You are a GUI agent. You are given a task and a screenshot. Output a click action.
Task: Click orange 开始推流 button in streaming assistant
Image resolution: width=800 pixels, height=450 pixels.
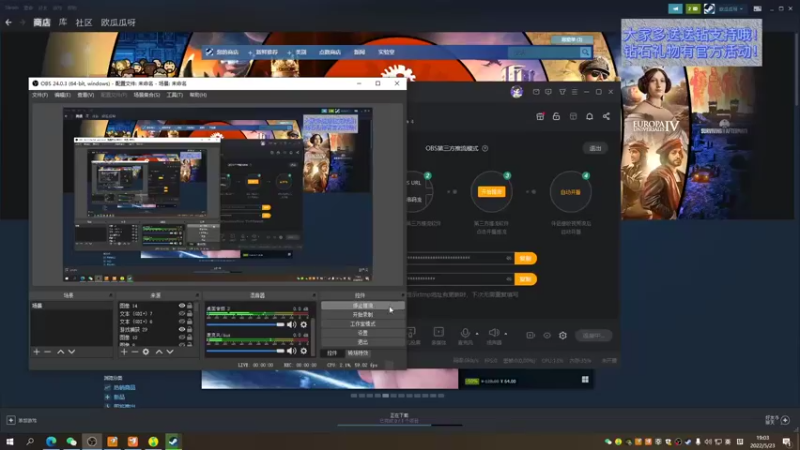point(491,192)
